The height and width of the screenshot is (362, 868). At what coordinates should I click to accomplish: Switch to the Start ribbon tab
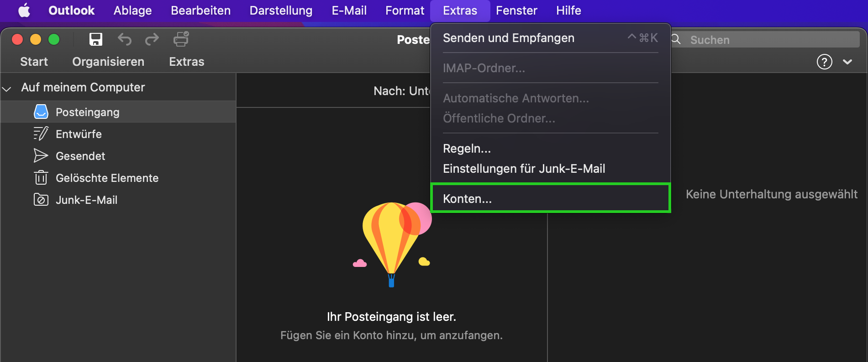(34, 62)
